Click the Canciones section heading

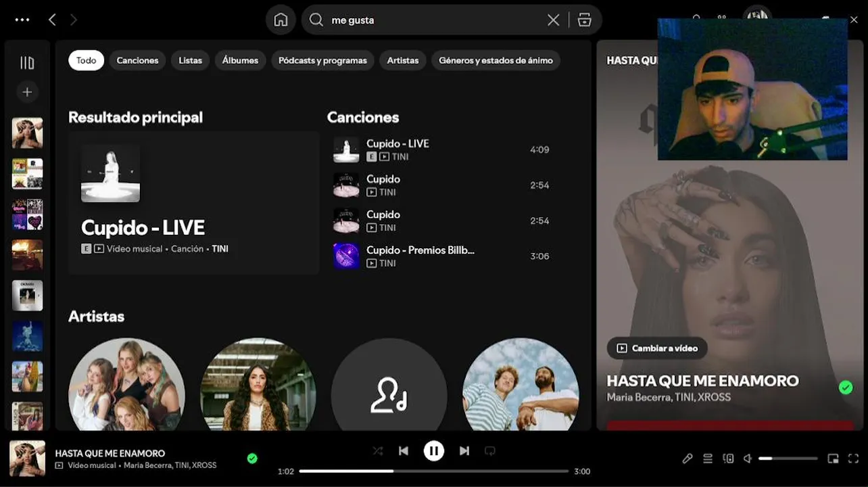pos(363,117)
